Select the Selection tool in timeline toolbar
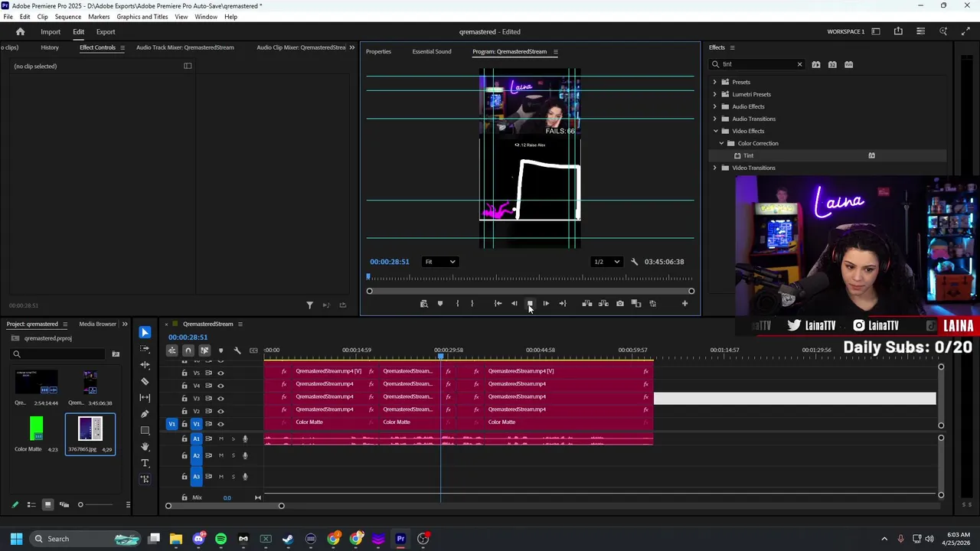This screenshot has height=551, width=980. click(145, 332)
